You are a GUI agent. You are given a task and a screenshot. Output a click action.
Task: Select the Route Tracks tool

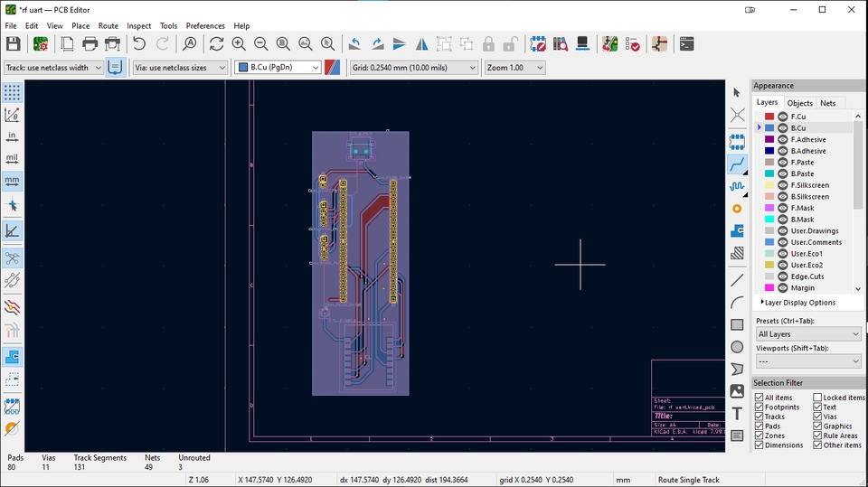[737, 164]
